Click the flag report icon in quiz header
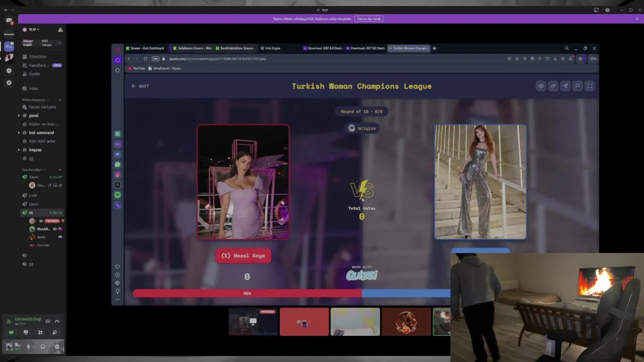 coord(578,86)
